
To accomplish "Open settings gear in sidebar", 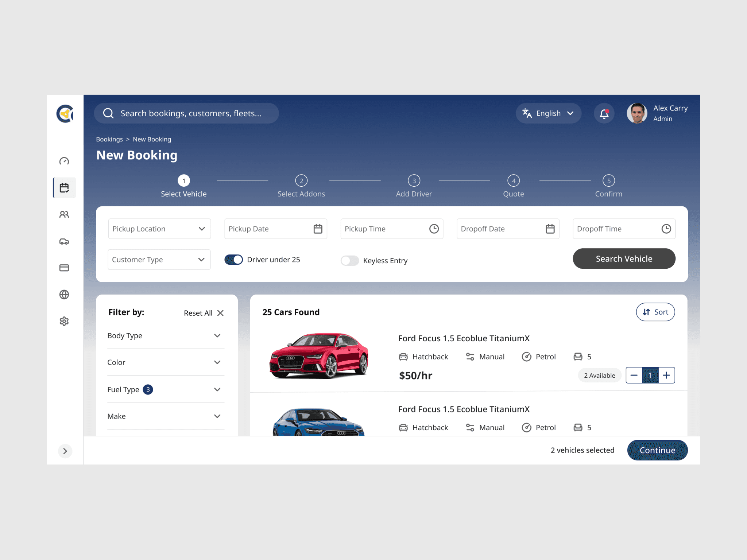I will [64, 321].
